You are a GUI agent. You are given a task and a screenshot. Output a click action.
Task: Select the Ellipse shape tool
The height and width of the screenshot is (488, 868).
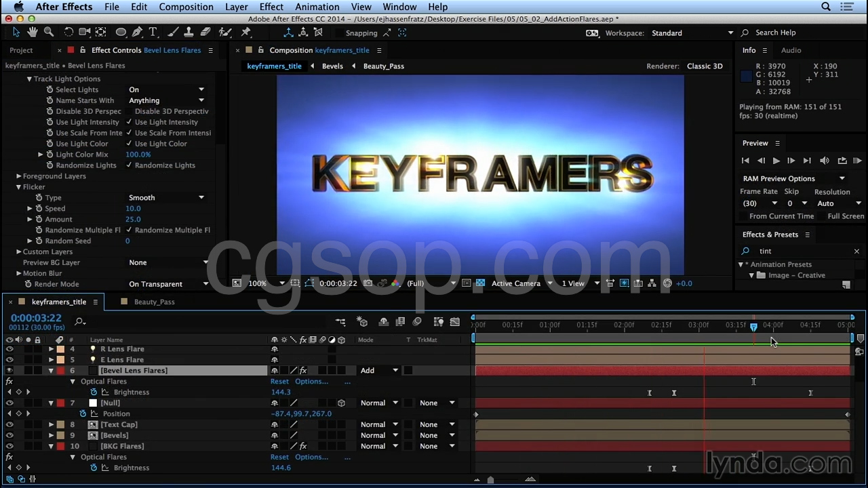point(121,33)
